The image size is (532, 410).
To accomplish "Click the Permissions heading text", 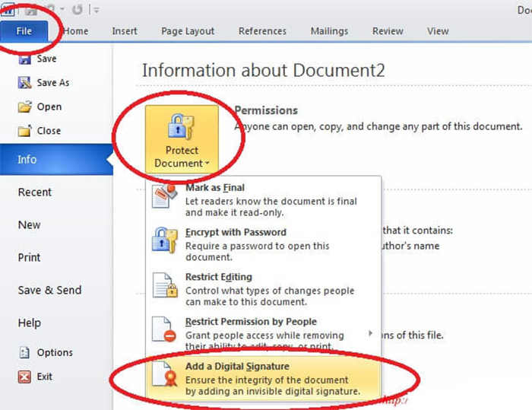I will (x=266, y=110).
